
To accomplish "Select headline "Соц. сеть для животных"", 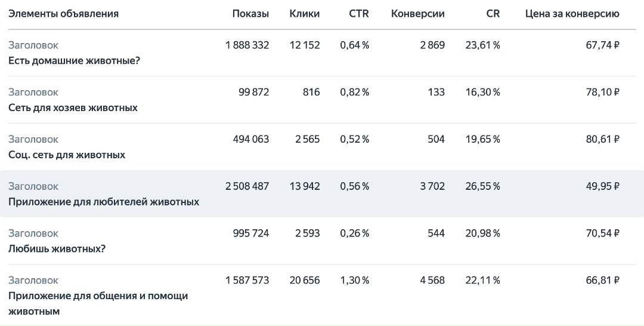I will 67,155.
